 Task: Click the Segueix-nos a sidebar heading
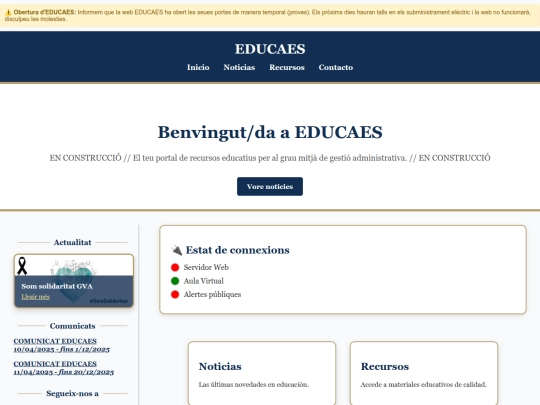pos(72,393)
